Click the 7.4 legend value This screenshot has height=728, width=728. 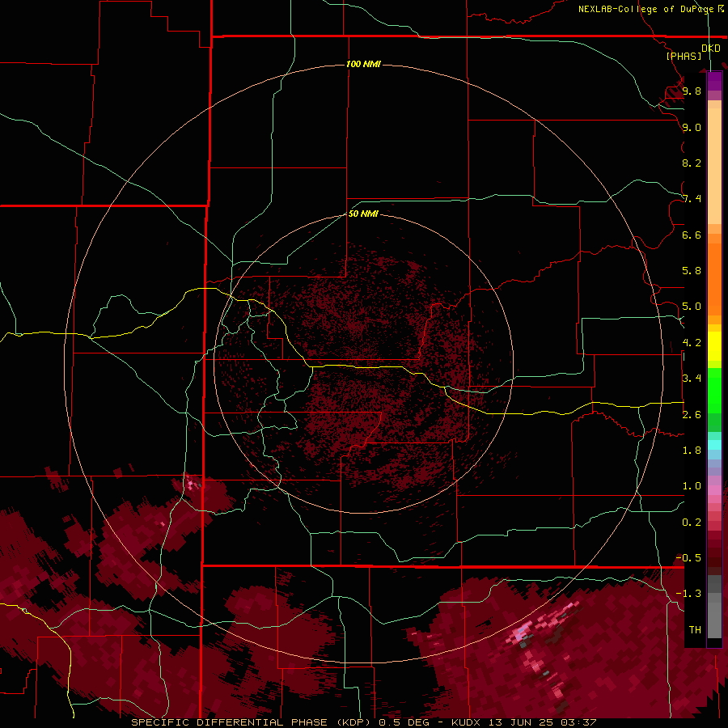coord(692,199)
